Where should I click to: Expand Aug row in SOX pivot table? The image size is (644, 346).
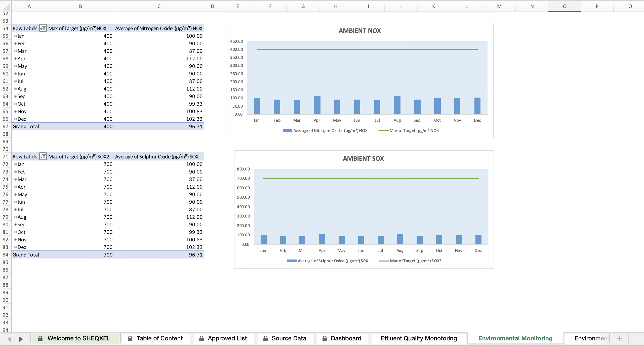click(15, 217)
